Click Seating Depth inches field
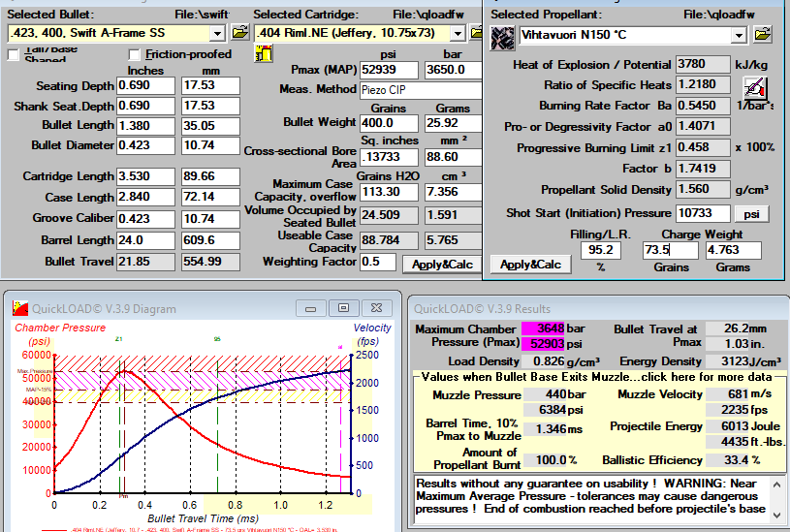The image size is (790, 532). tap(145, 85)
